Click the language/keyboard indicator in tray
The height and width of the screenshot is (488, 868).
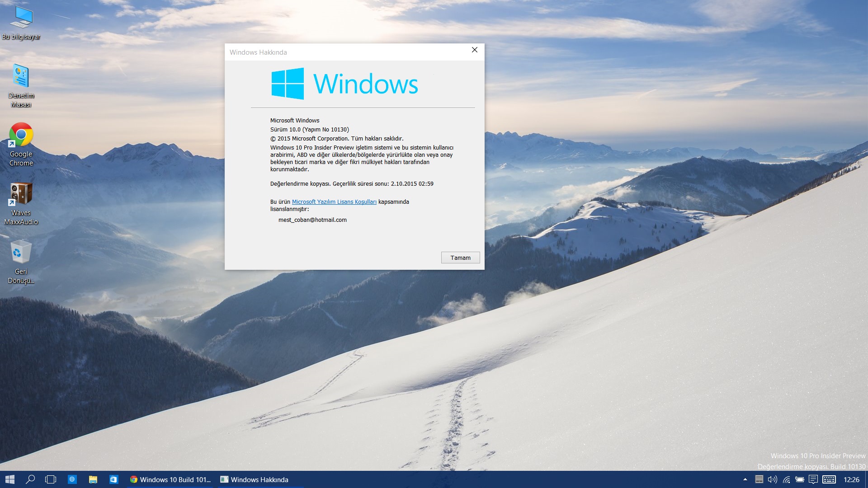(831, 479)
